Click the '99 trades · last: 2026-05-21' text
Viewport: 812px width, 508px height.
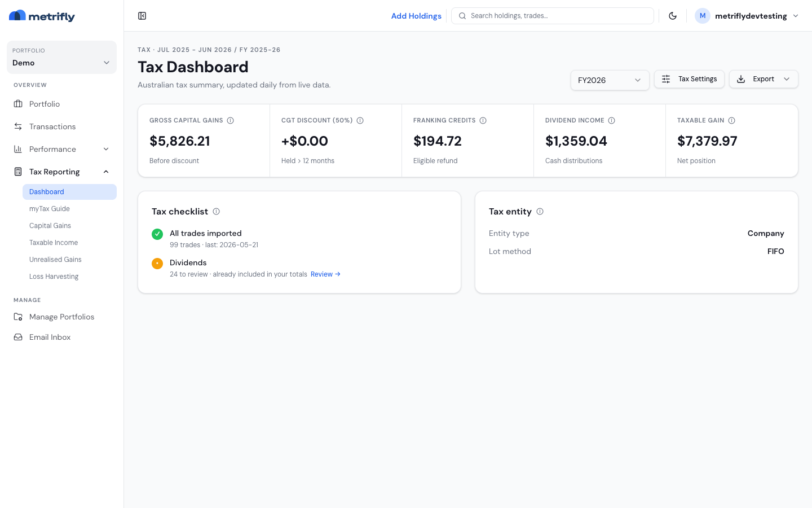pyautogui.click(x=214, y=245)
